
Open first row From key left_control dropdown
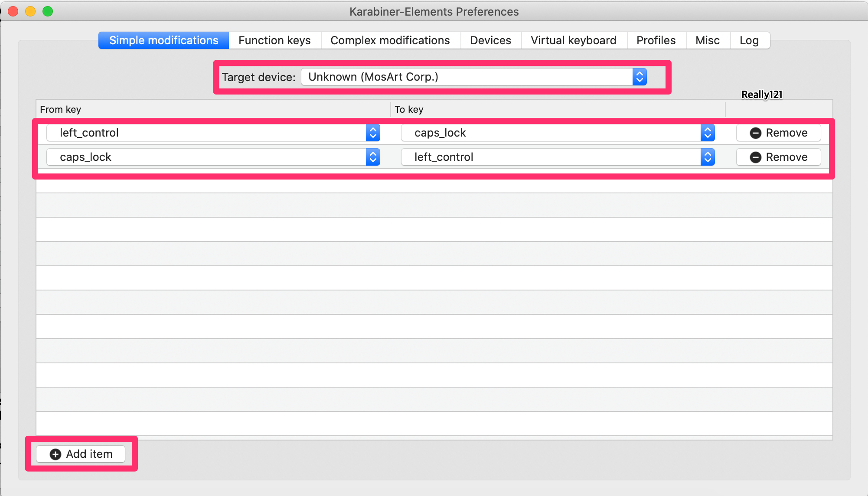(213, 133)
